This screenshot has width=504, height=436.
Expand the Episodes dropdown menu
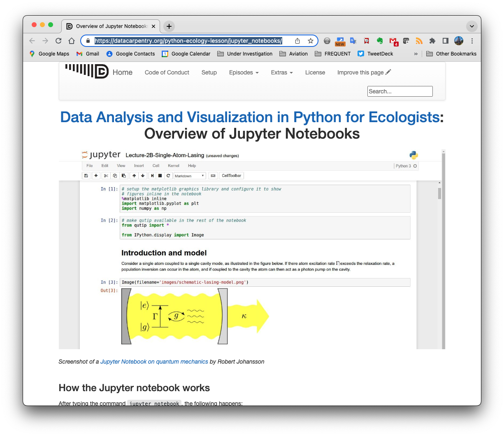click(244, 72)
